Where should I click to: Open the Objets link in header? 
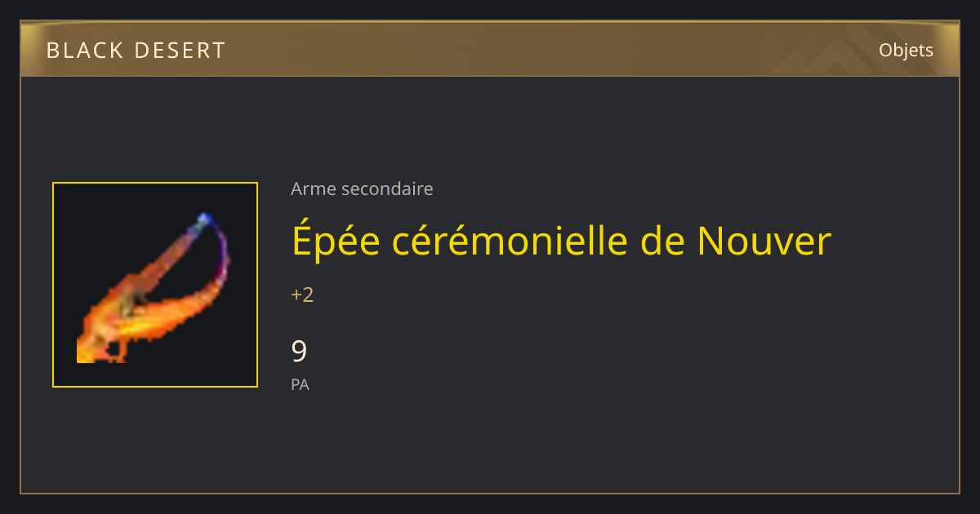pyautogui.click(x=906, y=50)
